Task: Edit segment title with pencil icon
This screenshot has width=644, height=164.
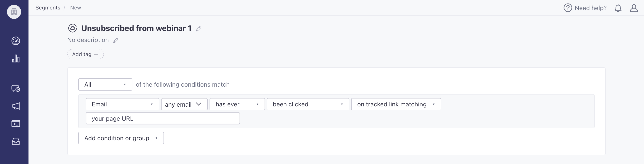Action: [199, 29]
